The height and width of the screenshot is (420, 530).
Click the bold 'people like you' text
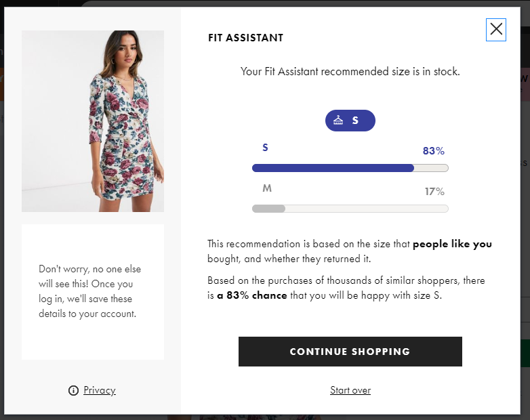(x=452, y=244)
